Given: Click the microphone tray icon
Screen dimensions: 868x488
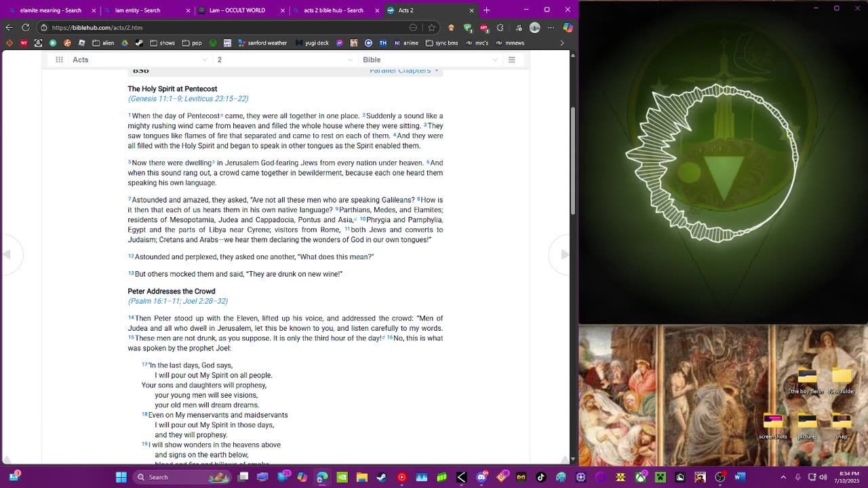Looking at the screenshot, I should click(798, 477).
